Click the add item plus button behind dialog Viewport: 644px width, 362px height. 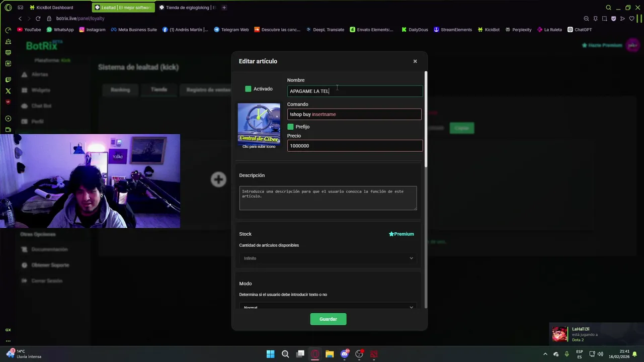[x=218, y=179]
